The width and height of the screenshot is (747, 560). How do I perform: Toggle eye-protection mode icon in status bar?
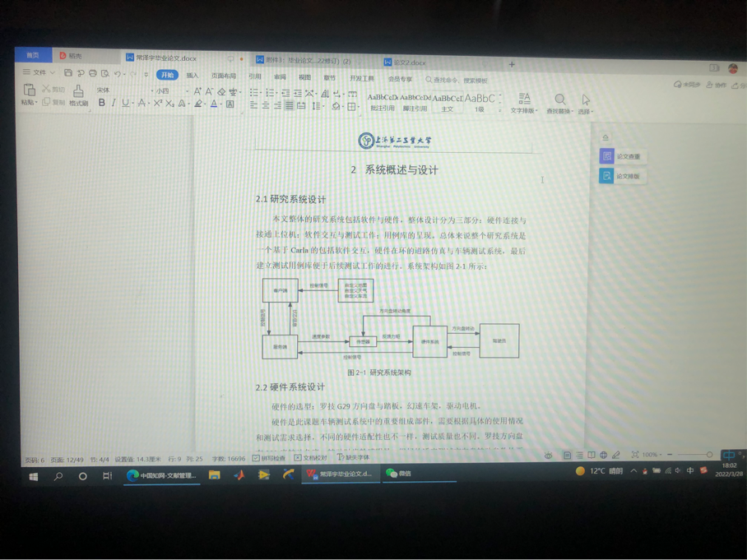549,456
